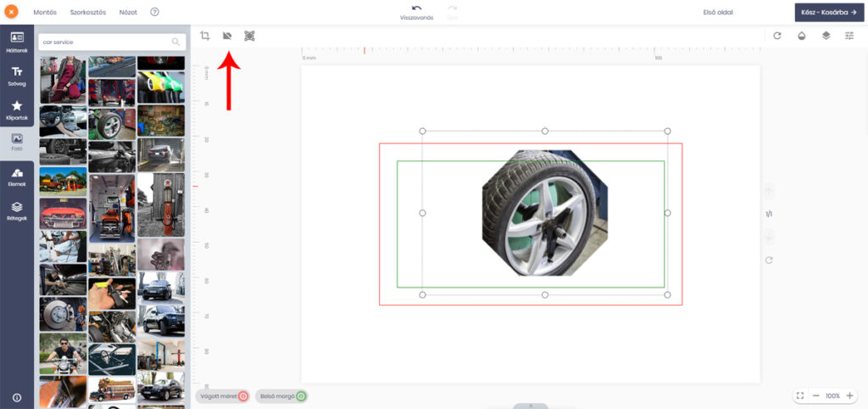
Task: Click the object frame icon beside the mask tool
Action: (249, 36)
